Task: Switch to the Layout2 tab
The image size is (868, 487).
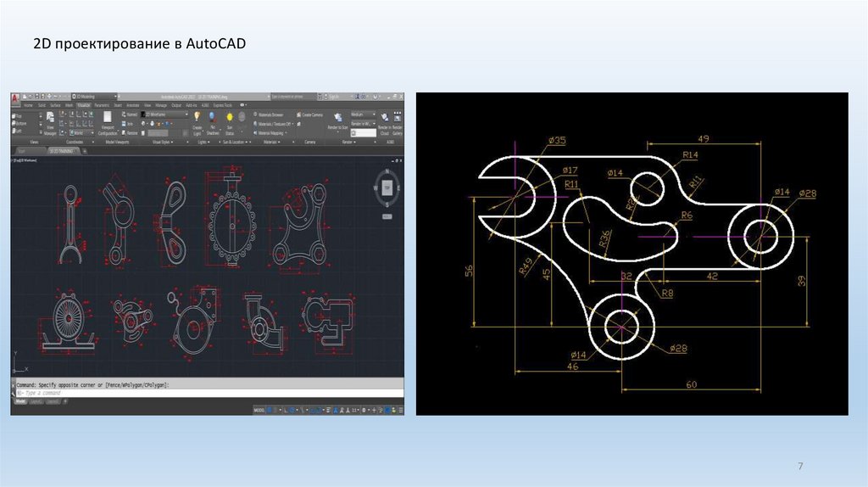Action: pos(53,401)
